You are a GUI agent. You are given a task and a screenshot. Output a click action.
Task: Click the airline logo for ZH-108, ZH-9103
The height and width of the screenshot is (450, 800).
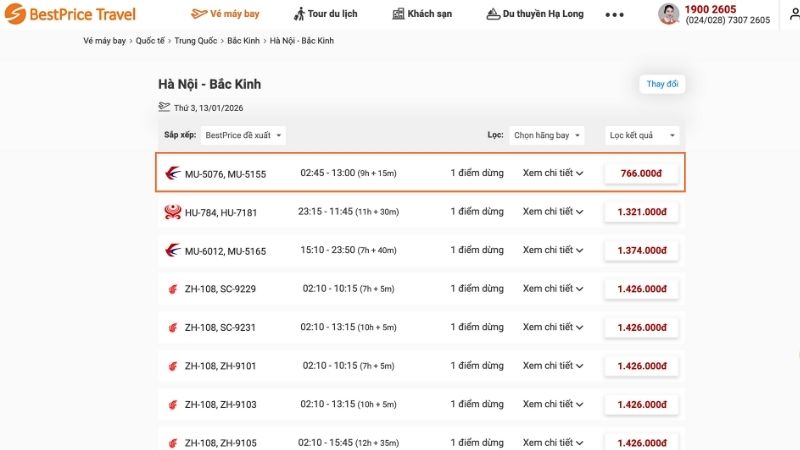(173, 405)
